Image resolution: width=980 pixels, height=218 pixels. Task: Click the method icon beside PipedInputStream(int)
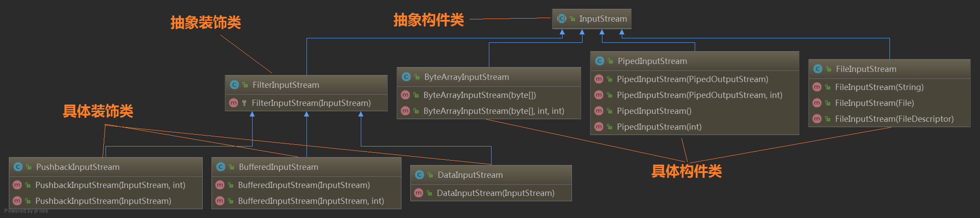point(599,127)
